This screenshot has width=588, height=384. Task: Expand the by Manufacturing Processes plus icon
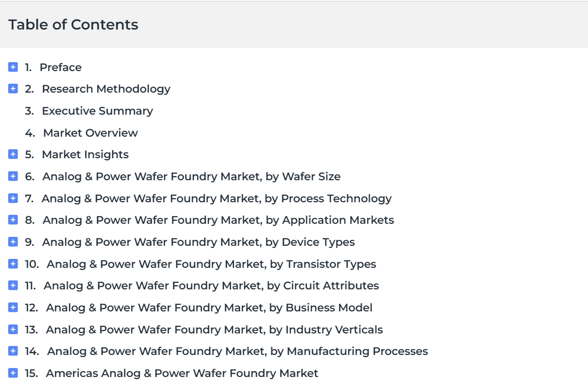coord(13,351)
